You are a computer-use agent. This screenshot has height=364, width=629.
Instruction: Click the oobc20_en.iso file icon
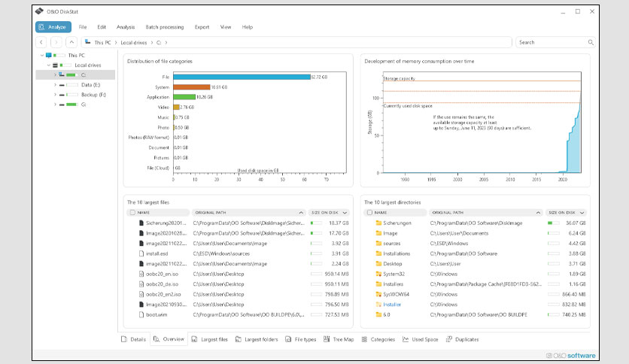[141, 274]
